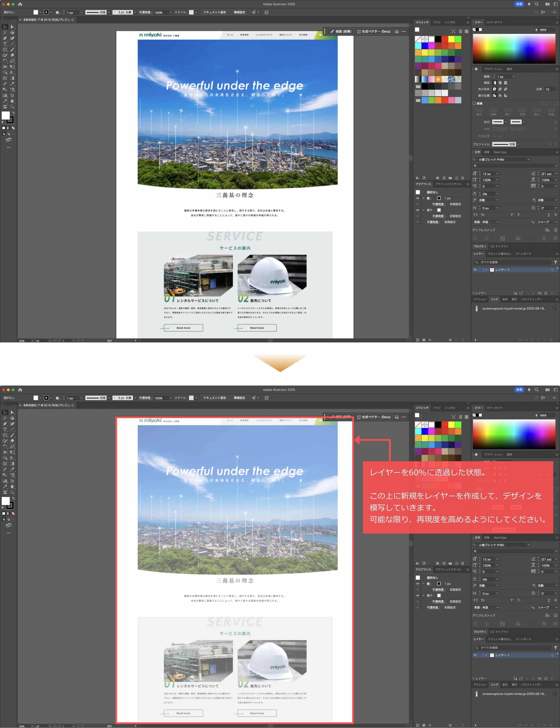Switch to the ブラシ tab in upper window

(437, 22)
